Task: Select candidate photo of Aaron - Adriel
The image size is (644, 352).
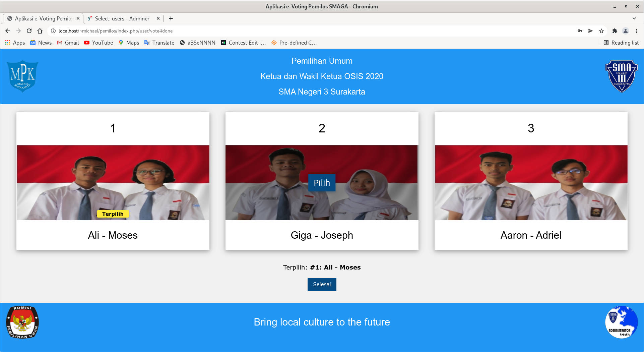Action: click(531, 183)
